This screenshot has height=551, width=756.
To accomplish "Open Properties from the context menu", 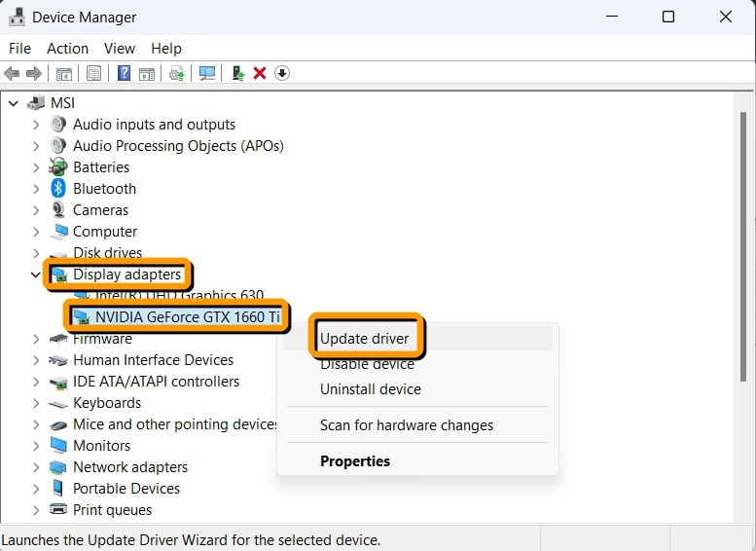I will pos(355,461).
